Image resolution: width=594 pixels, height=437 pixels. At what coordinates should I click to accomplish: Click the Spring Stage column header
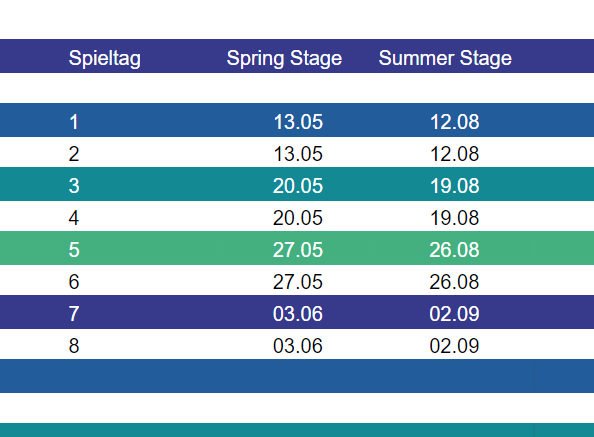pyautogui.click(x=284, y=59)
